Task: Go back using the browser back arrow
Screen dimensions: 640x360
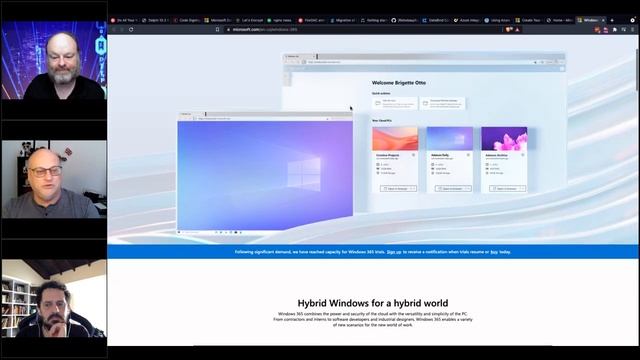Action: click(x=114, y=29)
